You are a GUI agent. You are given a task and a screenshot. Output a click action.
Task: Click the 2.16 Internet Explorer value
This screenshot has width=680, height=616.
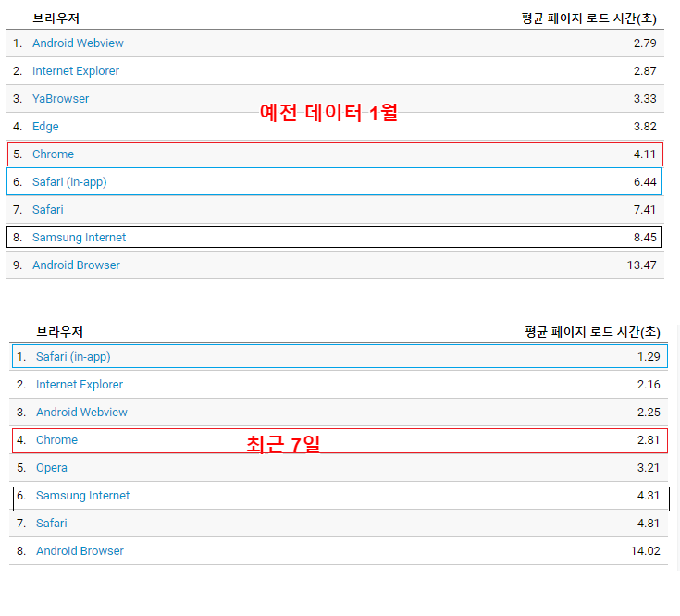click(649, 385)
